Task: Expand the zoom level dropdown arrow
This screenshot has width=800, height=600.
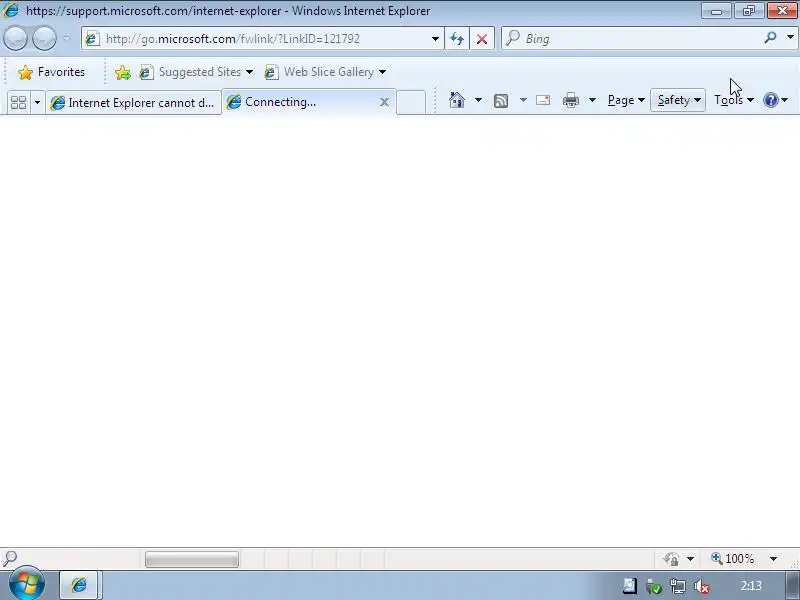Action: coord(773,559)
